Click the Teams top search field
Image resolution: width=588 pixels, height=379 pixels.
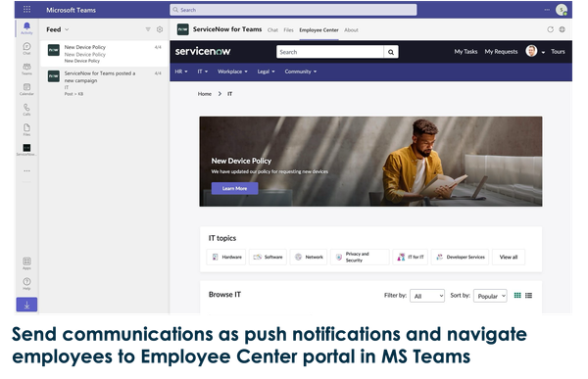tap(293, 10)
